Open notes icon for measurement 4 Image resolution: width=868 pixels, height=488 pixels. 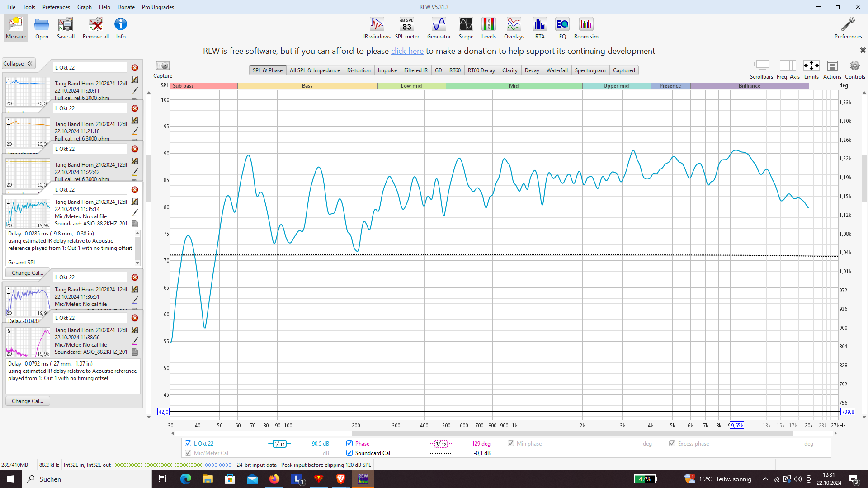[x=135, y=224]
